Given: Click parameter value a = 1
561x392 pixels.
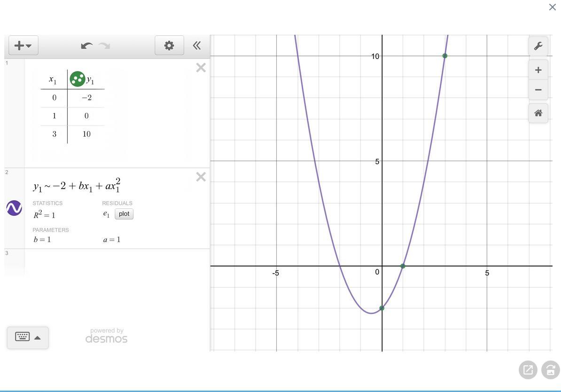Looking at the screenshot, I should pyautogui.click(x=112, y=240).
